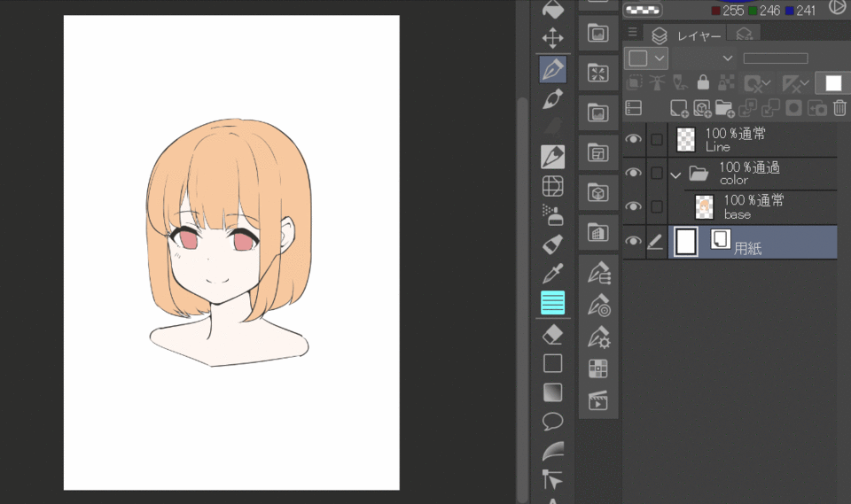Create a new raster layer

click(679, 108)
